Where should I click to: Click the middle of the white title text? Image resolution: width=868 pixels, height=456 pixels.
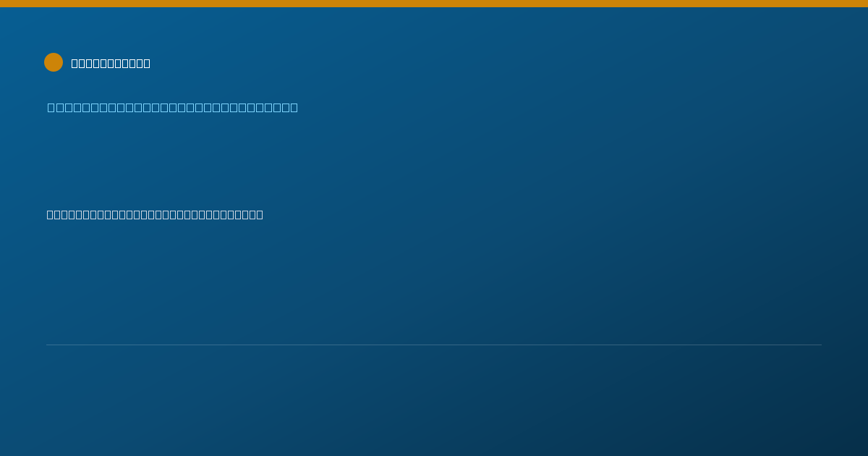(x=111, y=64)
